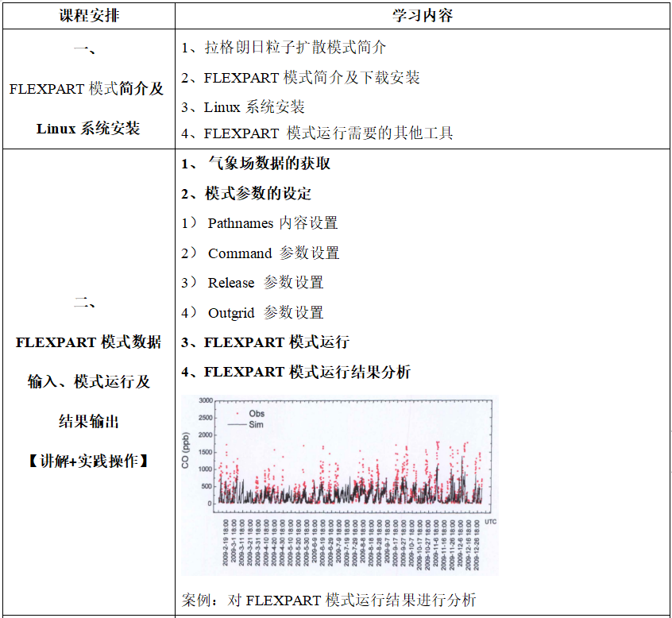672x618 pixels.
Task: Click the left cell text 结果输出
Action: point(89,422)
